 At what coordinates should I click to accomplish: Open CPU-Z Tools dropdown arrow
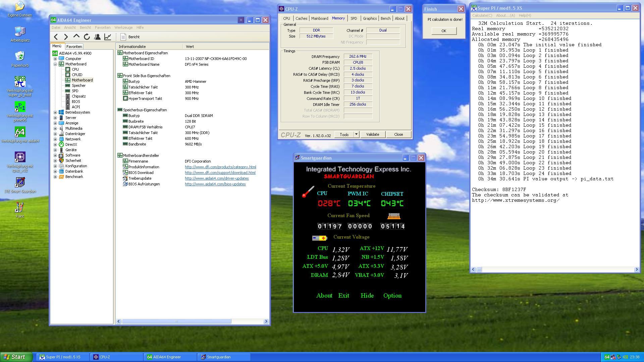[x=356, y=134]
